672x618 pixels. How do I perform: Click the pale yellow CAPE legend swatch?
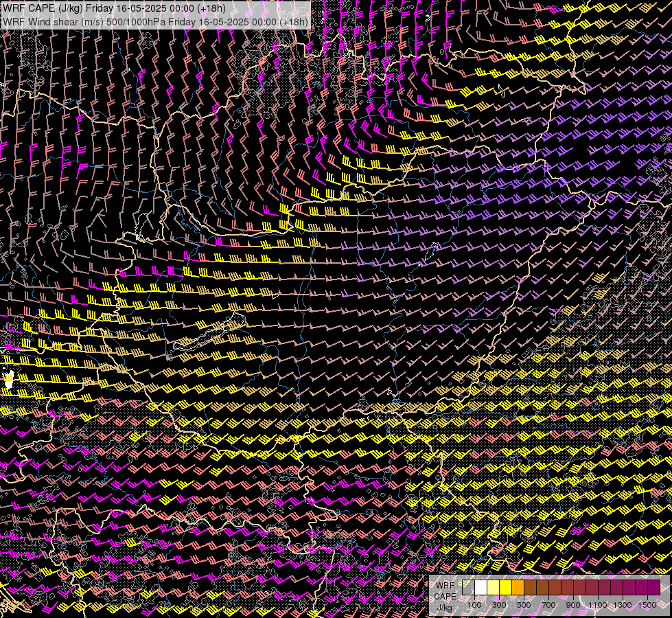click(x=494, y=588)
